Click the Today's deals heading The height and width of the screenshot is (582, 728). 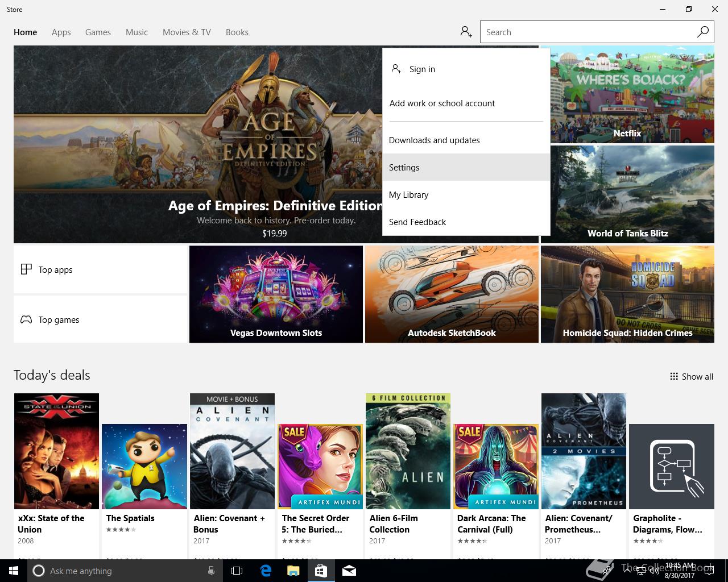tap(52, 375)
